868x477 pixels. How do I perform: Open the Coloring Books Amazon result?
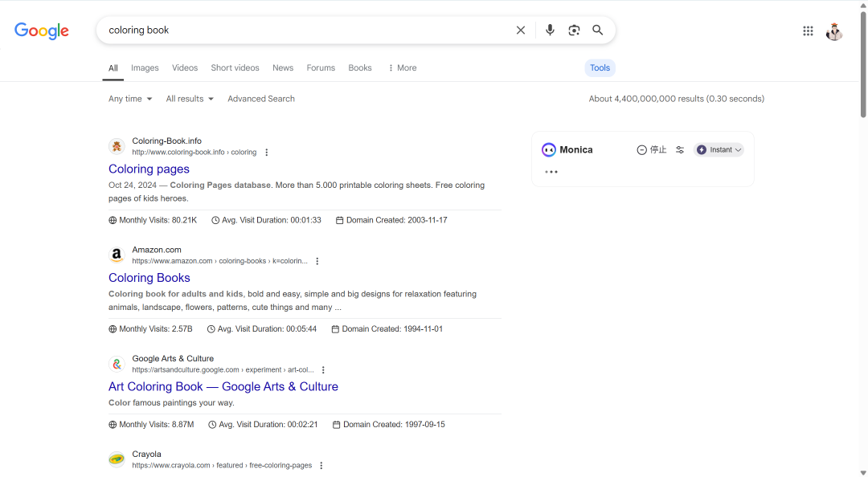point(149,278)
